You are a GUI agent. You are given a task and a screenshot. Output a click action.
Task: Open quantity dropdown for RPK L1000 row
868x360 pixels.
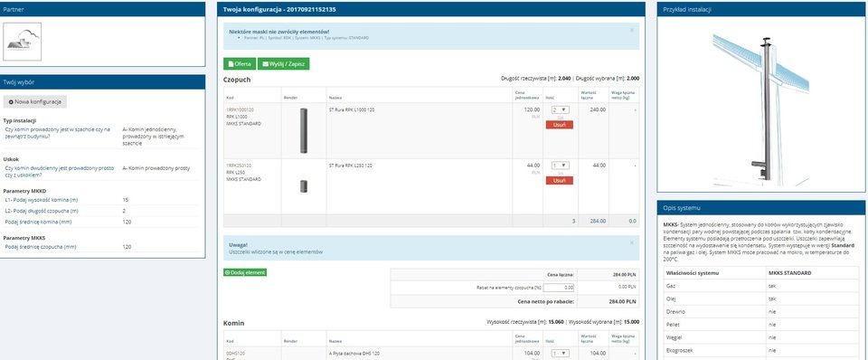point(561,109)
